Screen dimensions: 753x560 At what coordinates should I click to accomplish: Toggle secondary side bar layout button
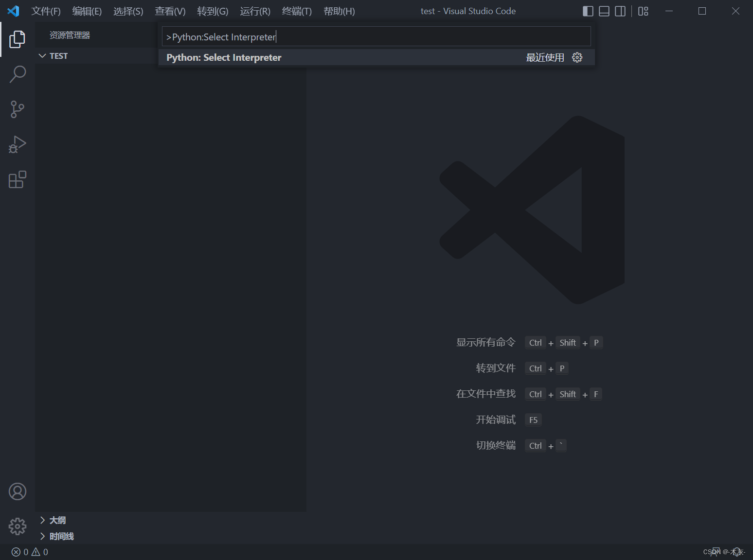tap(620, 11)
